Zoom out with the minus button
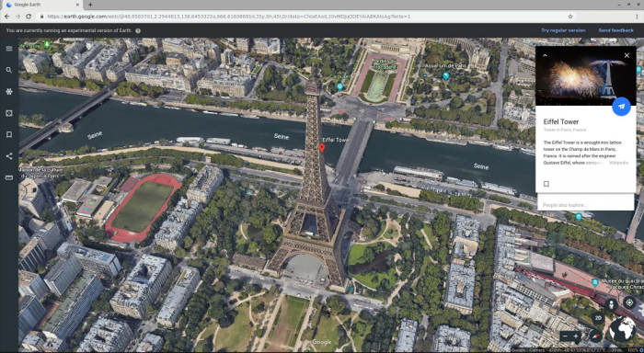This screenshot has width=644, height=353. coord(565,336)
